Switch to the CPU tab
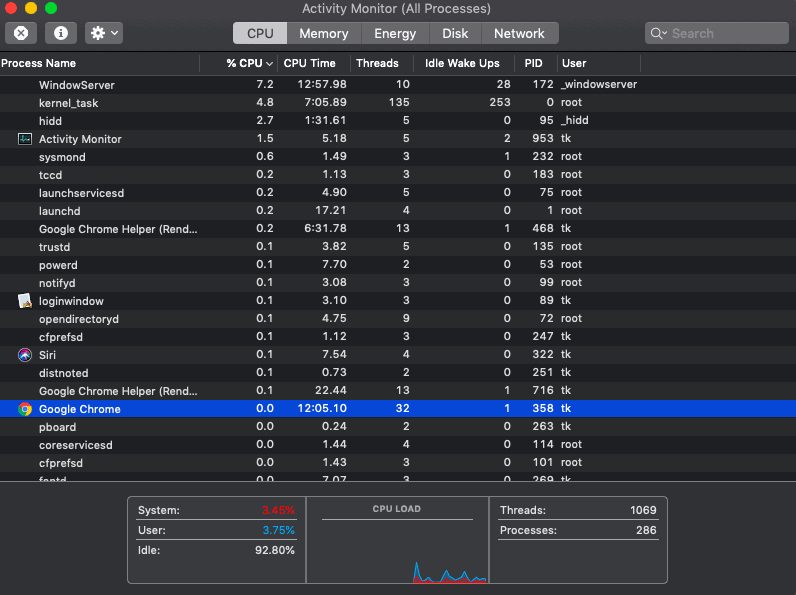This screenshot has height=595, width=796. 260,34
